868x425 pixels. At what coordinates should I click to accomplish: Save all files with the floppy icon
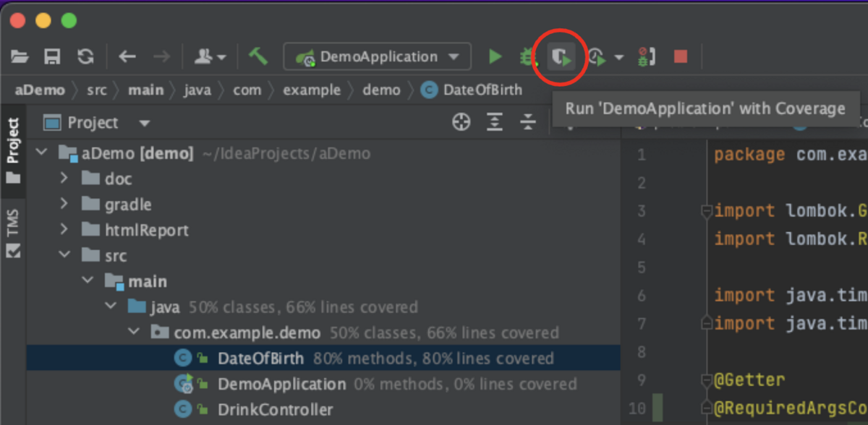(52, 56)
